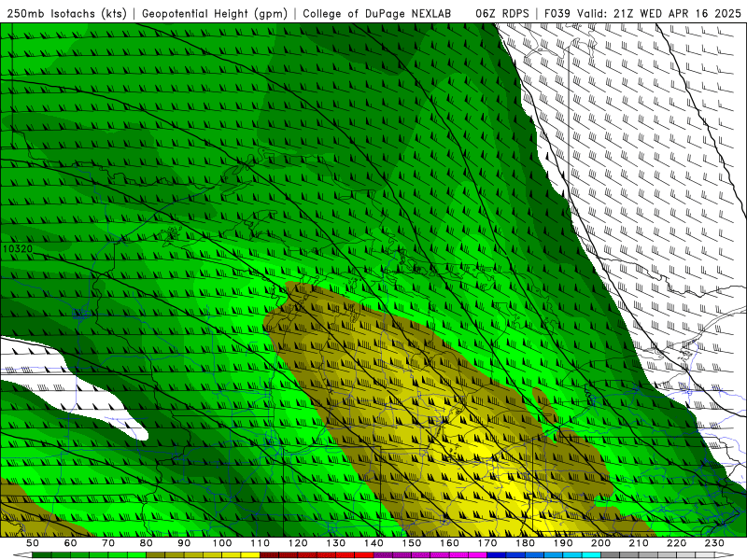Click the '150' value on the color scale
The height and width of the screenshot is (560, 747).
(412, 543)
